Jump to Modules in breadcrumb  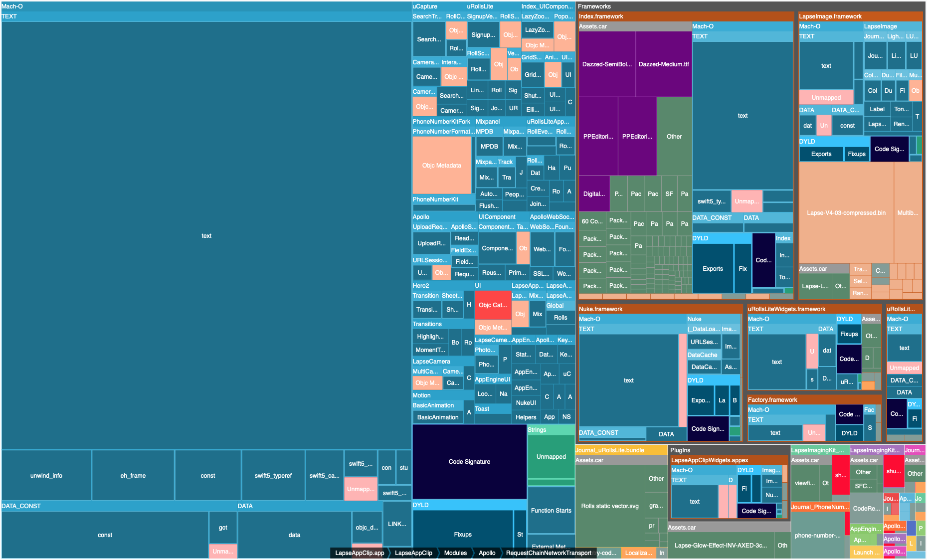tap(455, 553)
